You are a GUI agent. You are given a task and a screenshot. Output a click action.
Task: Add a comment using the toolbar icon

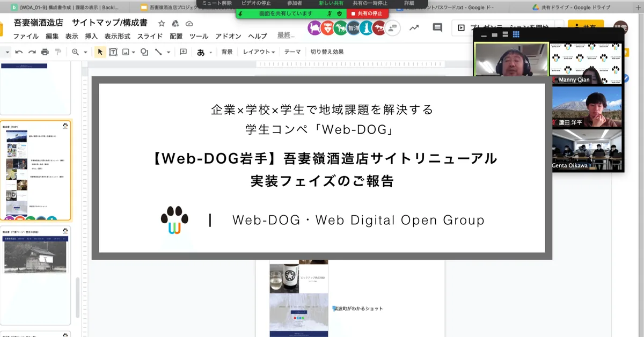pyautogui.click(x=183, y=52)
